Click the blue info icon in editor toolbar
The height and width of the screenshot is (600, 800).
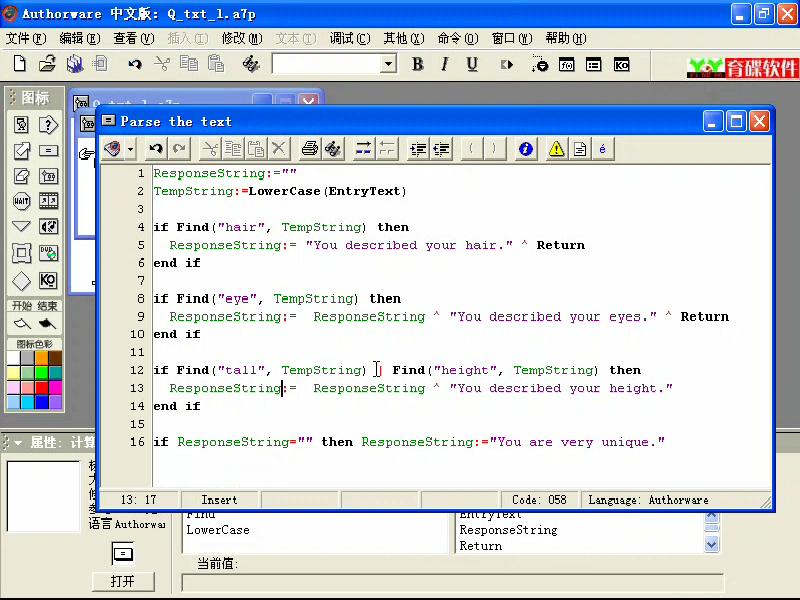(x=526, y=149)
